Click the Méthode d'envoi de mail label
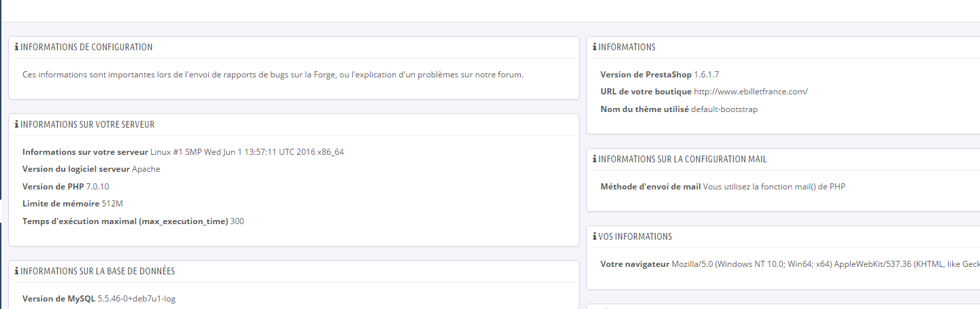This screenshot has width=980, height=309. 651,187
